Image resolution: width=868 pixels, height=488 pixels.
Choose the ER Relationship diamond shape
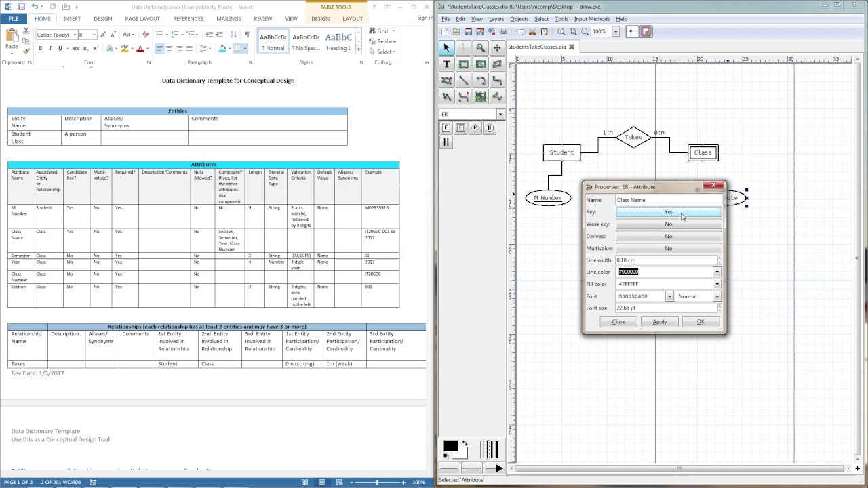coord(475,128)
